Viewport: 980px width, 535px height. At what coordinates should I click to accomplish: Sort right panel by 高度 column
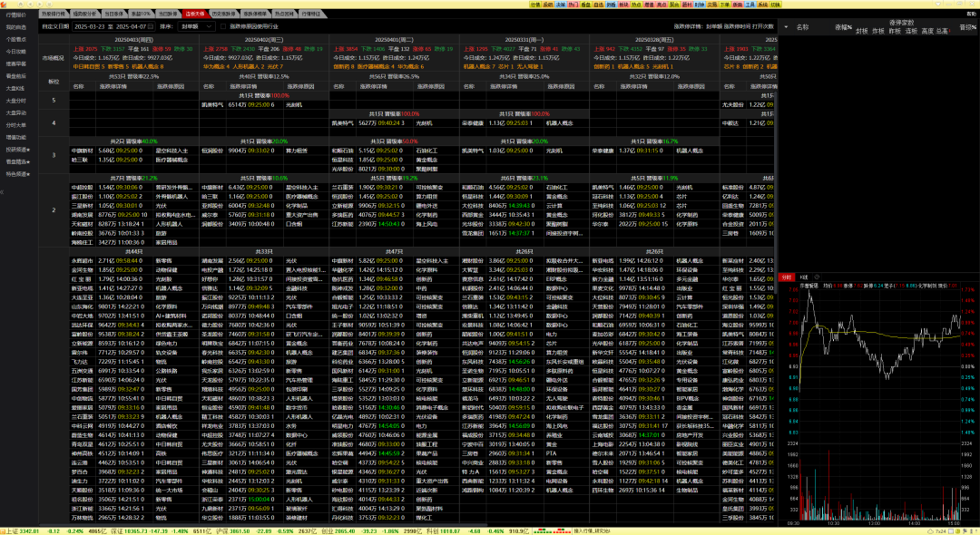point(927,31)
